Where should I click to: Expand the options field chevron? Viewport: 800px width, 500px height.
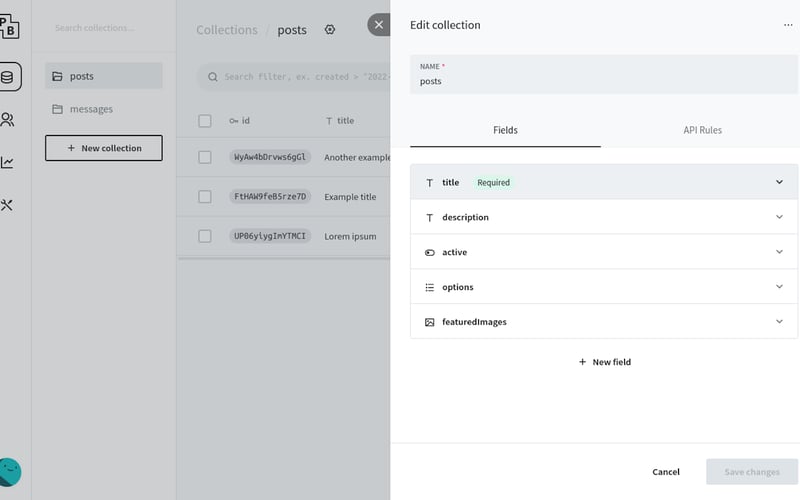pos(779,287)
